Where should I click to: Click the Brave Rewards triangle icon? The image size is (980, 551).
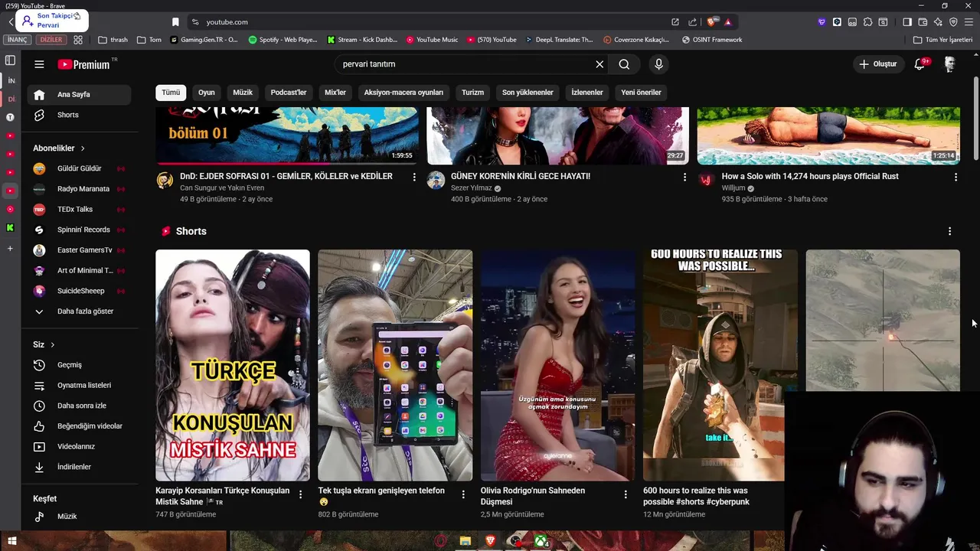point(728,22)
